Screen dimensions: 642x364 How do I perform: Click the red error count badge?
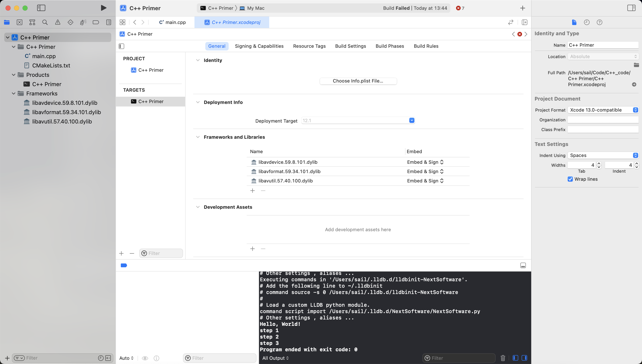click(460, 8)
